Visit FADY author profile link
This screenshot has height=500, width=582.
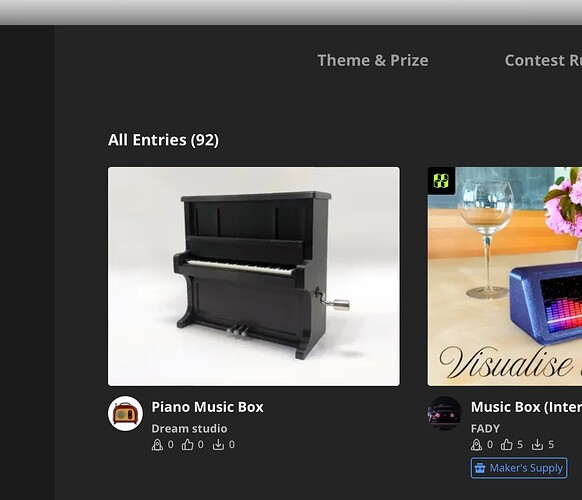(x=485, y=428)
